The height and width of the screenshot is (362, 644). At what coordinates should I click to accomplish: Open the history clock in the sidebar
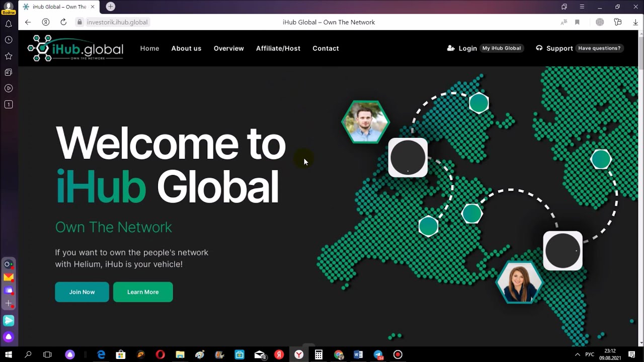9,40
